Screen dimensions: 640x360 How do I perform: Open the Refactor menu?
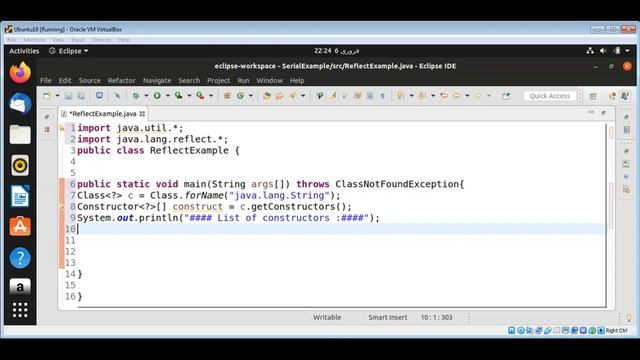122,80
